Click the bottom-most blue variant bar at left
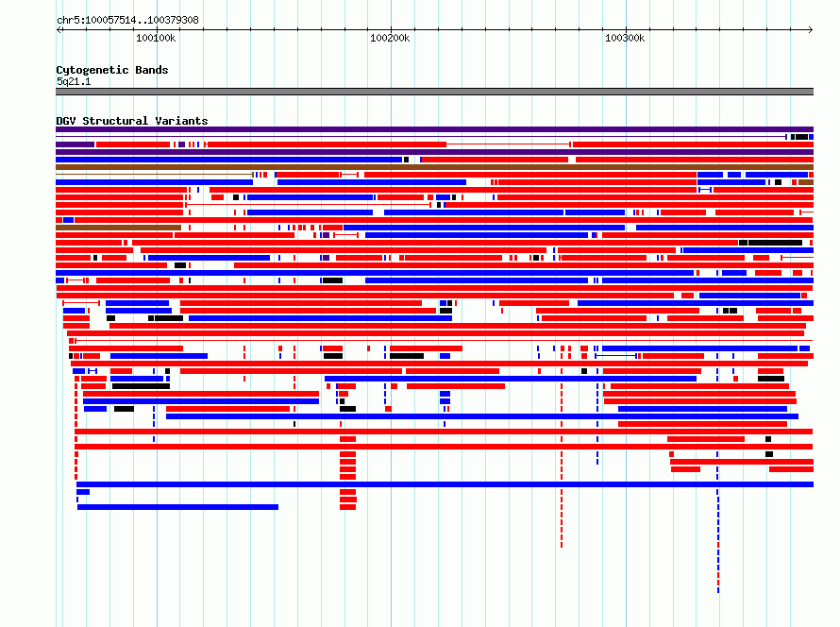Viewport: 840px width, 627px height. pos(177,507)
